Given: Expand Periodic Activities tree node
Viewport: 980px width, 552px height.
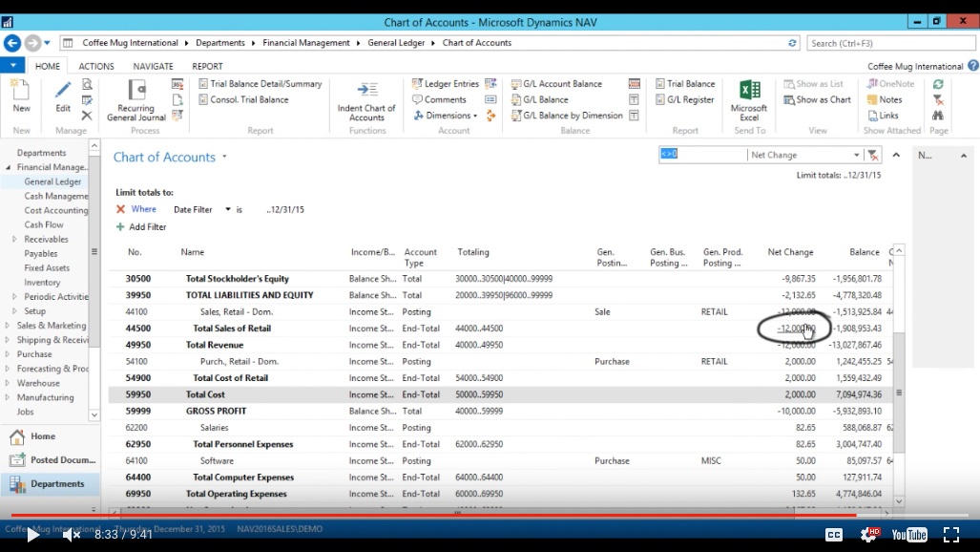Looking at the screenshot, I should [14, 297].
